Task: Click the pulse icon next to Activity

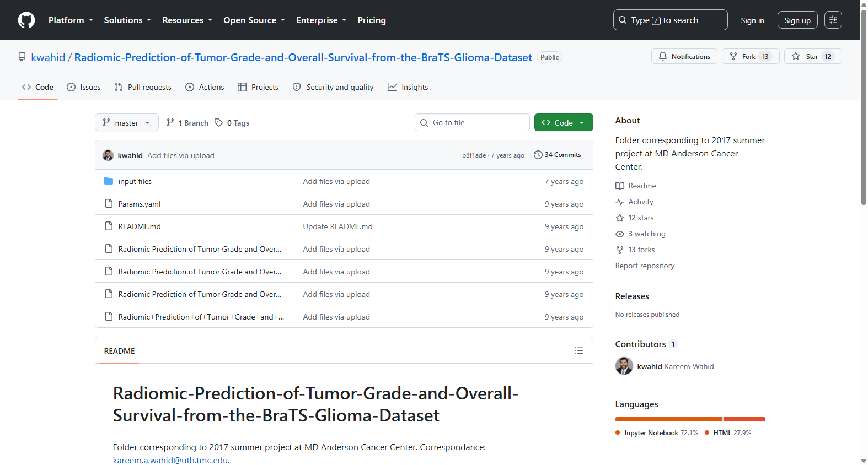Action: tap(620, 202)
